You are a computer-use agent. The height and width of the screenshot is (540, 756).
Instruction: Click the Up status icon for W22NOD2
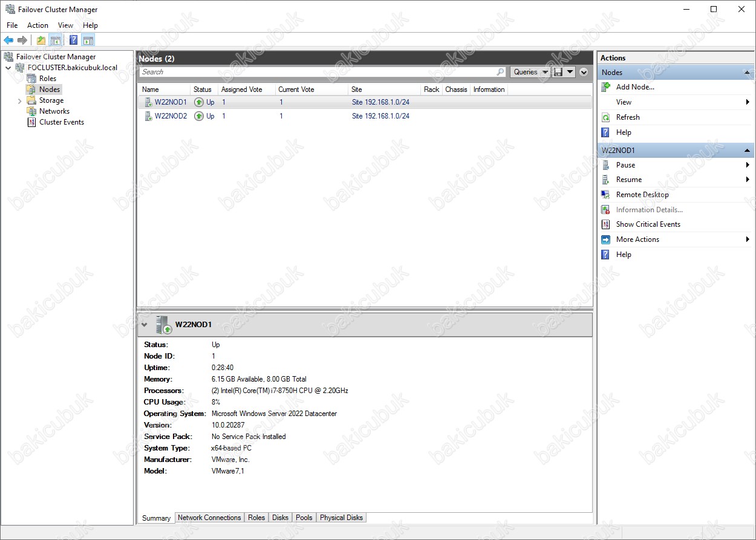(199, 116)
